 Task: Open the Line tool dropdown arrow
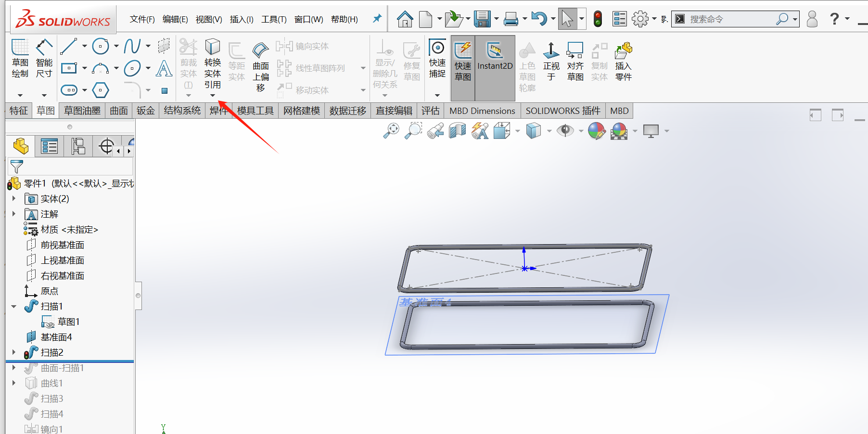pos(85,46)
